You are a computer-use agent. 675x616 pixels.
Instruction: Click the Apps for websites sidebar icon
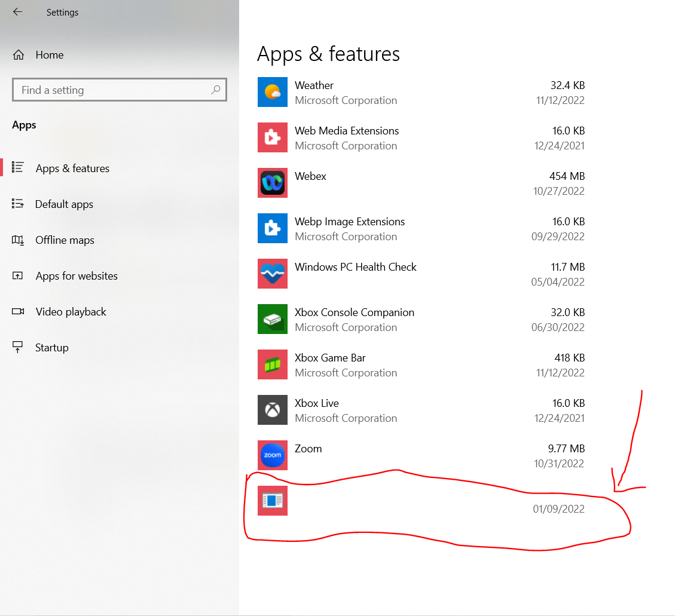click(18, 276)
